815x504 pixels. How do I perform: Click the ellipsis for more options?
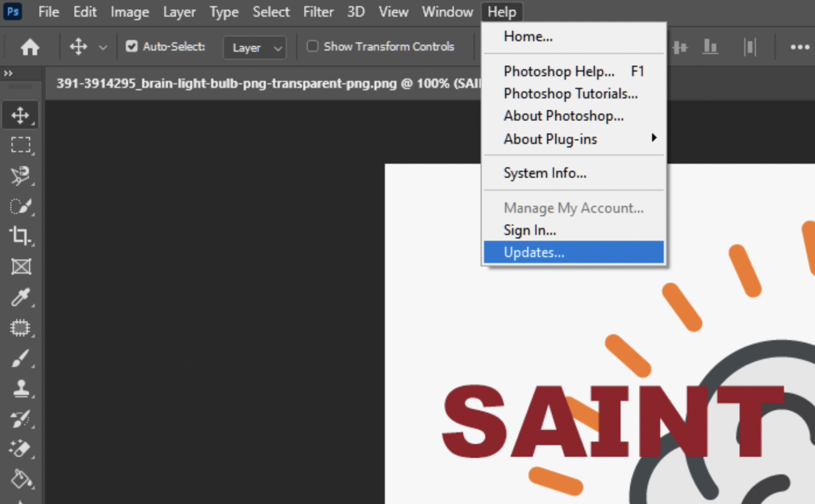click(799, 47)
